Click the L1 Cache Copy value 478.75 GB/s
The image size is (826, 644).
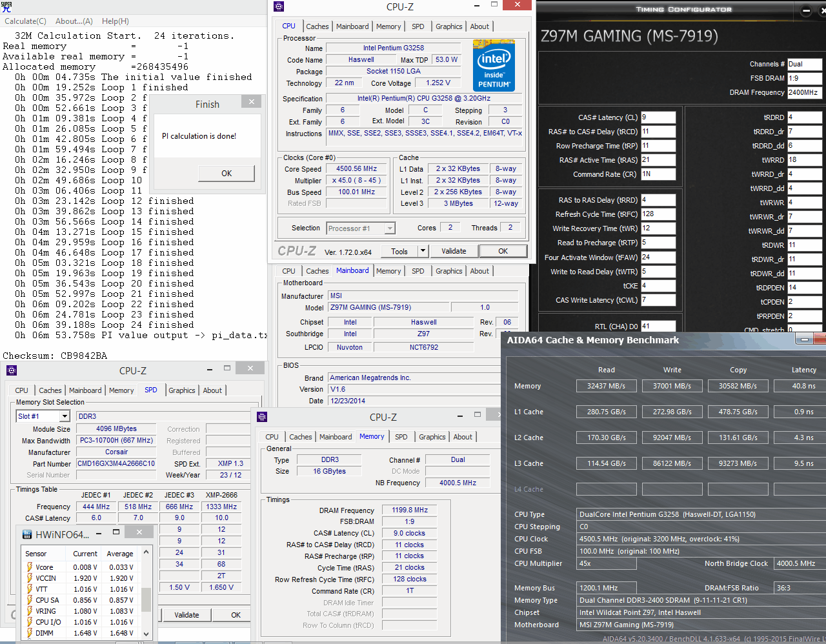pyautogui.click(x=738, y=412)
